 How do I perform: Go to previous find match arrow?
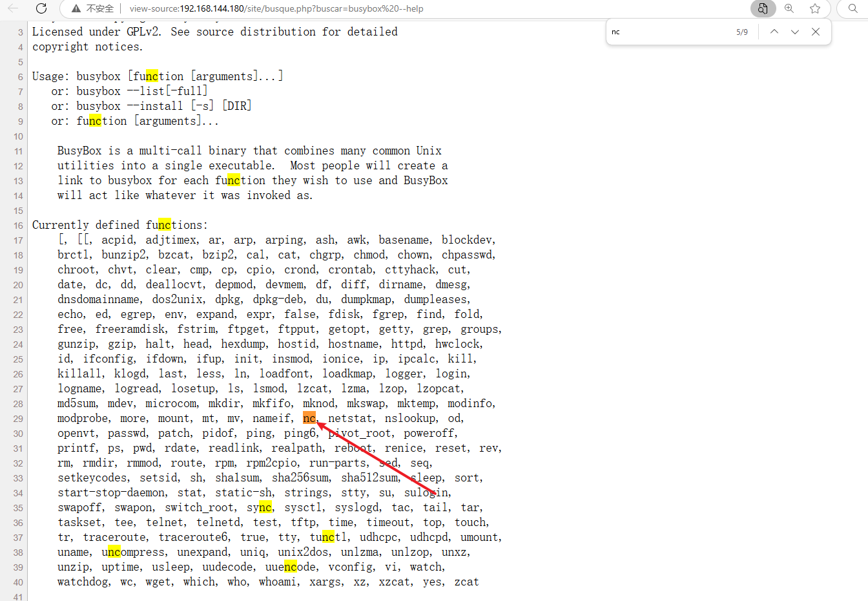click(774, 32)
